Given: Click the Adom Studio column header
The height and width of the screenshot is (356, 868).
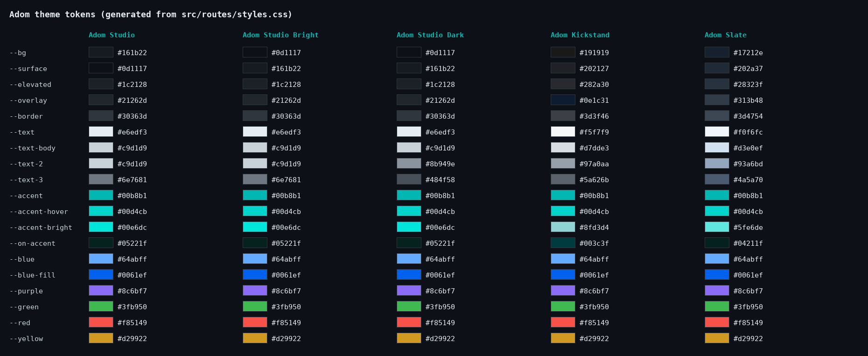Looking at the screenshot, I should pyautogui.click(x=112, y=35).
